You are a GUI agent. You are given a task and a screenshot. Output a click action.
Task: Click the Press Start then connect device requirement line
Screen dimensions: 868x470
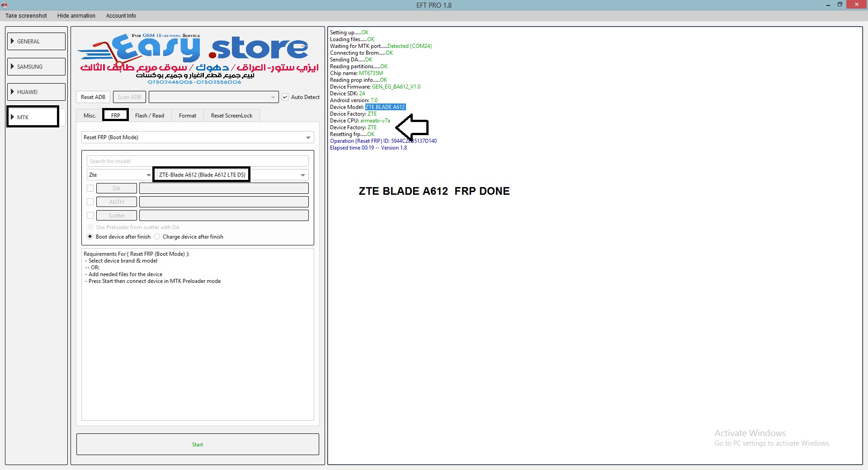point(154,281)
